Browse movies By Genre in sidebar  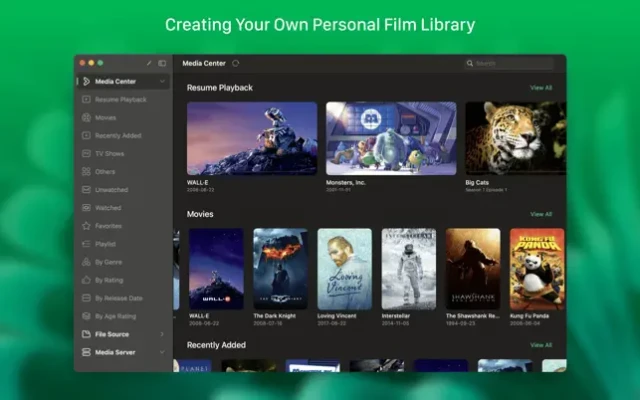point(108,262)
